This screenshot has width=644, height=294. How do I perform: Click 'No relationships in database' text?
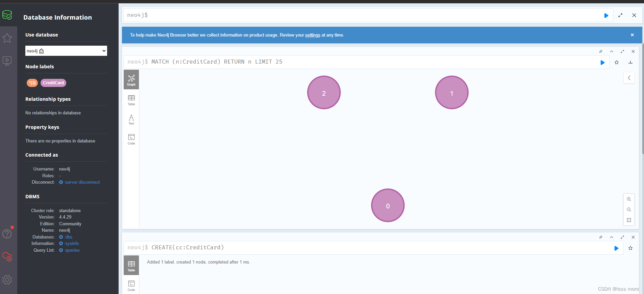pos(53,113)
